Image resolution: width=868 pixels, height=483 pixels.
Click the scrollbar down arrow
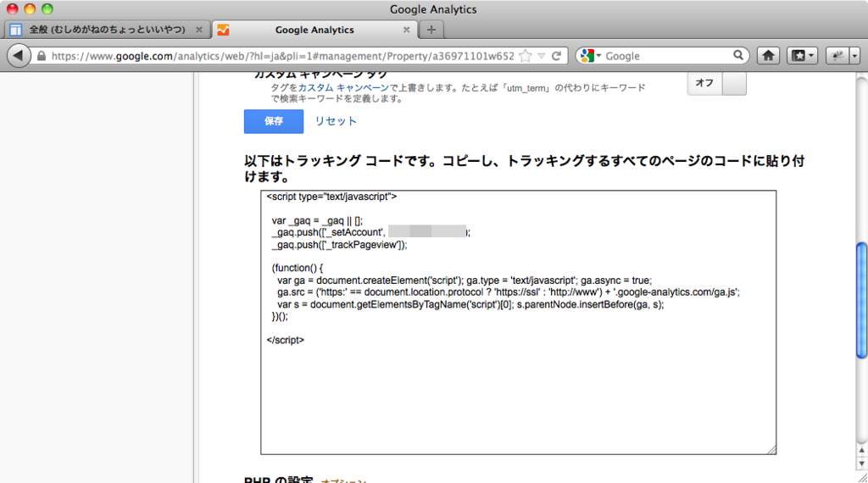coord(861,463)
